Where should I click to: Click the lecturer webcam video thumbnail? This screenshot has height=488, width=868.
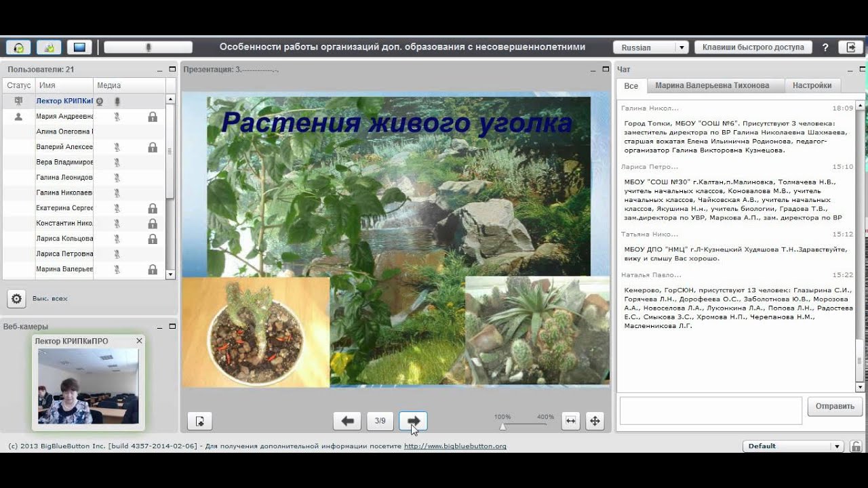(x=88, y=386)
